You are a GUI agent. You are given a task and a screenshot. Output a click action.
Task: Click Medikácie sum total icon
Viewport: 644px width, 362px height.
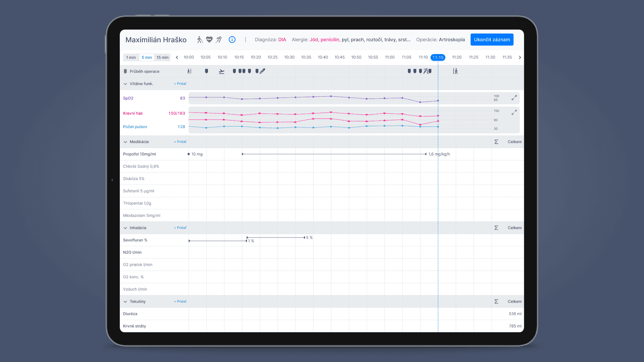tap(496, 142)
